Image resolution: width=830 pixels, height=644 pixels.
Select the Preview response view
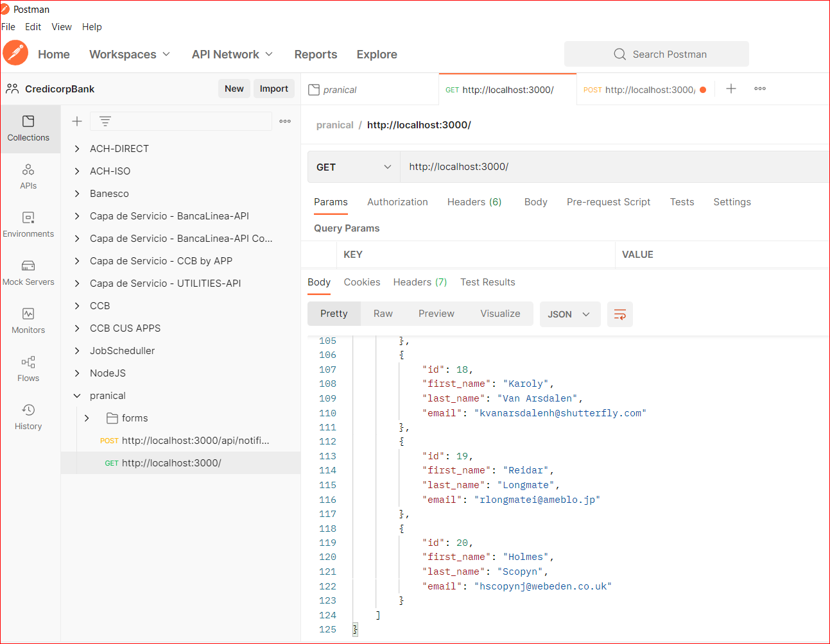[x=437, y=314]
